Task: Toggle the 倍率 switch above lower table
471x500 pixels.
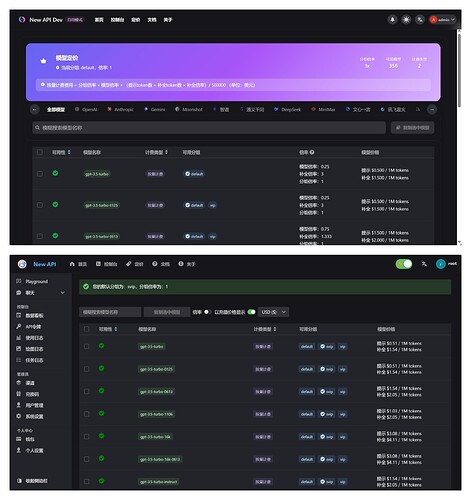Action: [x=207, y=312]
